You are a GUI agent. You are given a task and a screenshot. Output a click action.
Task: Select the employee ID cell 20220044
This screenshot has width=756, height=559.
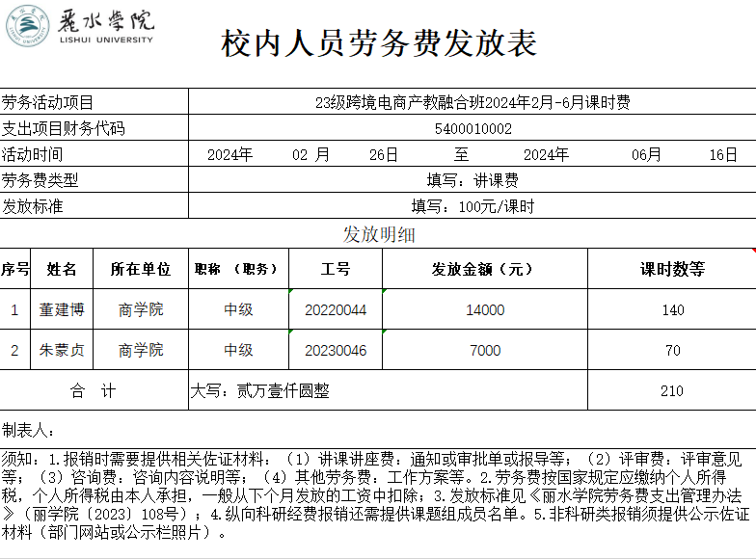(x=336, y=309)
